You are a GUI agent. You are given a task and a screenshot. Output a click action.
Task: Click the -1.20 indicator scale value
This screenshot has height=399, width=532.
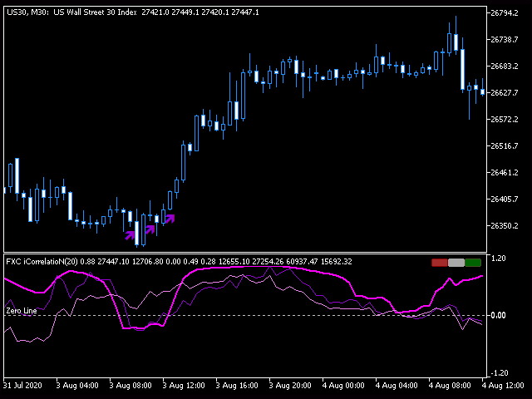coord(499,372)
